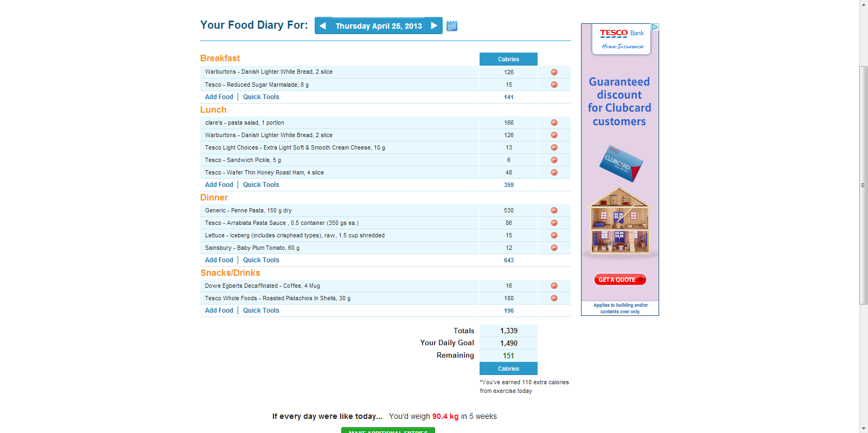Screen dimensions: 868x433
Task: Click the Lunch subtotal 359
Action: click(x=509, y=185)
